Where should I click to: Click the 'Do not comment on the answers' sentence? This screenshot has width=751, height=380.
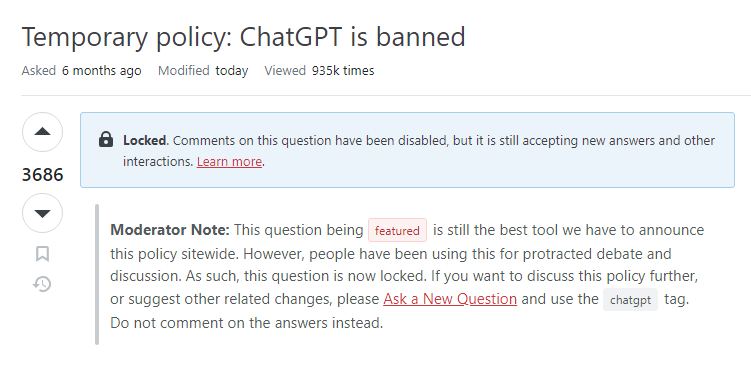coord(247,323)
